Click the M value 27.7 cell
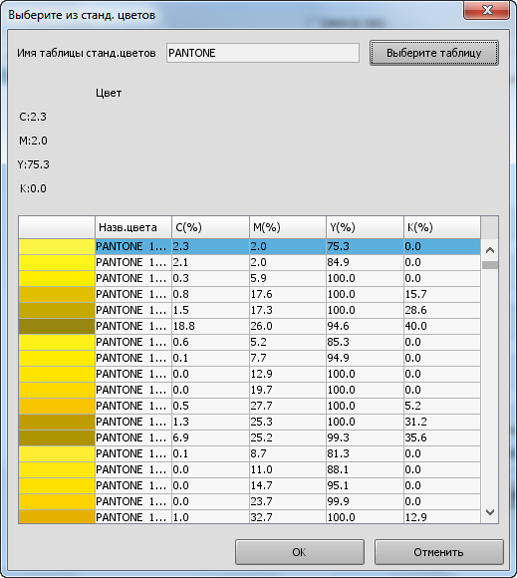517x578 pixels. [288, 406]
